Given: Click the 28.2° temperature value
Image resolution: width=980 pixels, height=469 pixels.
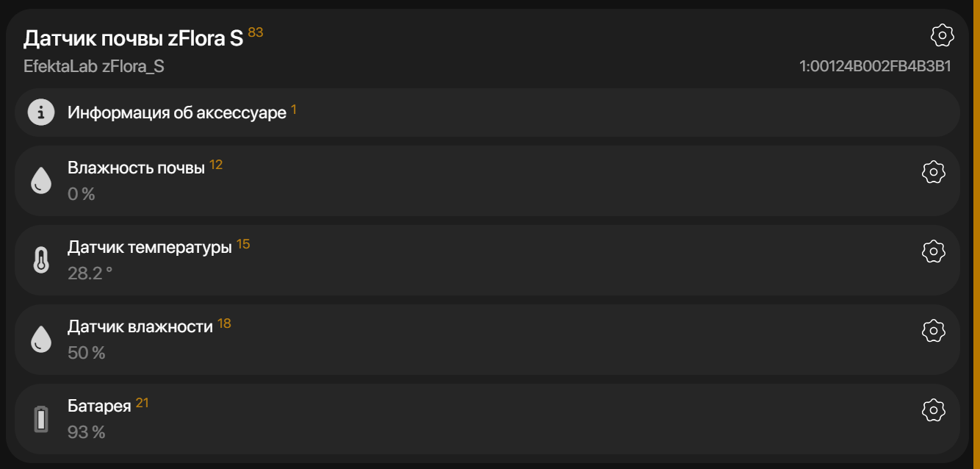Looking at the screenshot, I should [90, 273].
